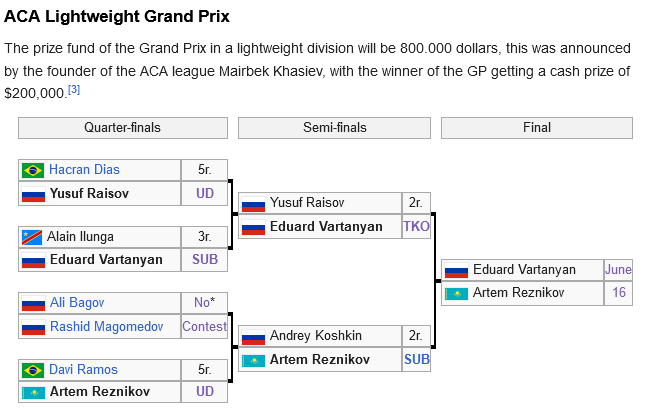The image size is (652, 417).
Task: Open the Hacran Dias link
Action: tap(84, 170)
